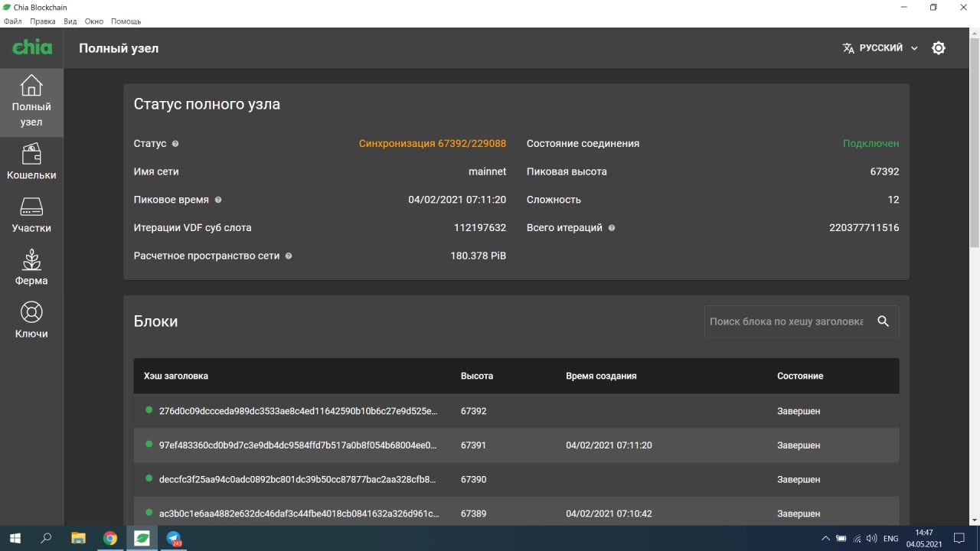Click difficulty value 12
This screenshot has height=551, width=980.
pyautogui.click(x=893, y=200)
